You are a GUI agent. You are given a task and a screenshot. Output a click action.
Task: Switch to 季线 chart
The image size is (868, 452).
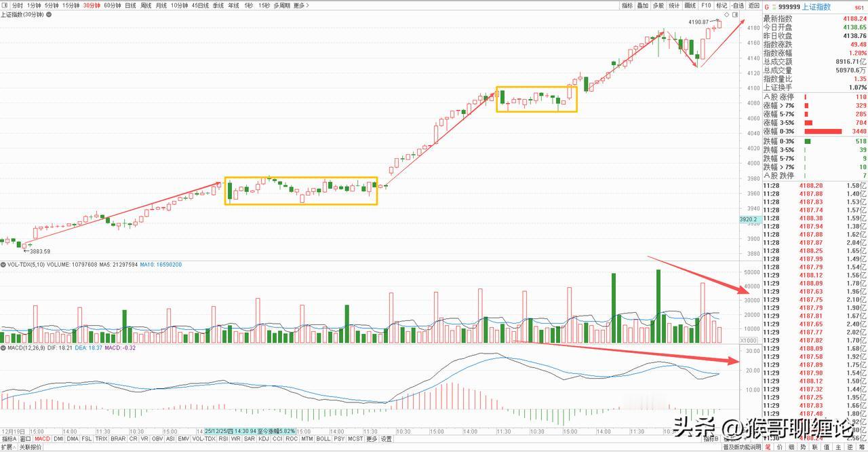pyautogui.click(x=218, y=5)
